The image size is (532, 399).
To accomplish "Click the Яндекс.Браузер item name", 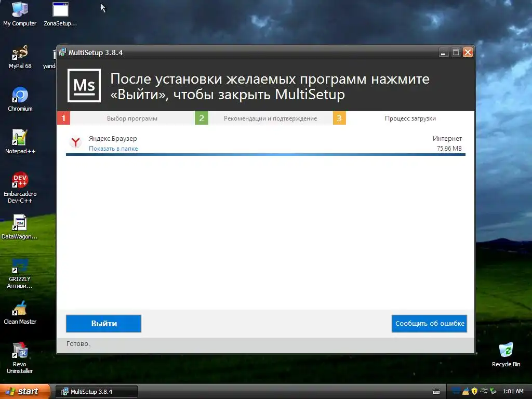I will 113,138.
